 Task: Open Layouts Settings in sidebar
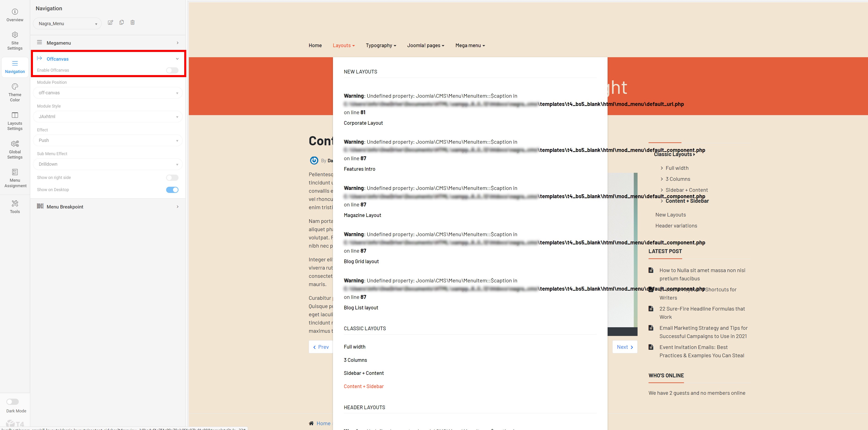pyautogui.click(x=15, y=121)
